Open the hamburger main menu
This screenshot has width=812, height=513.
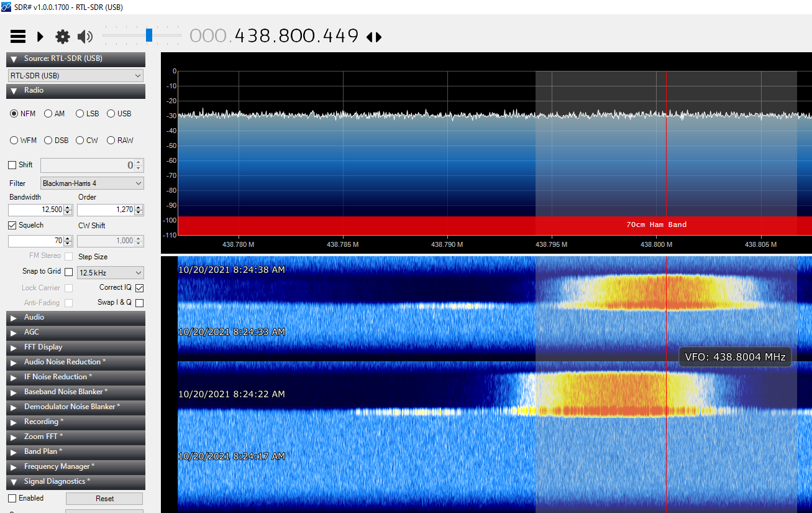click(18, 37)
